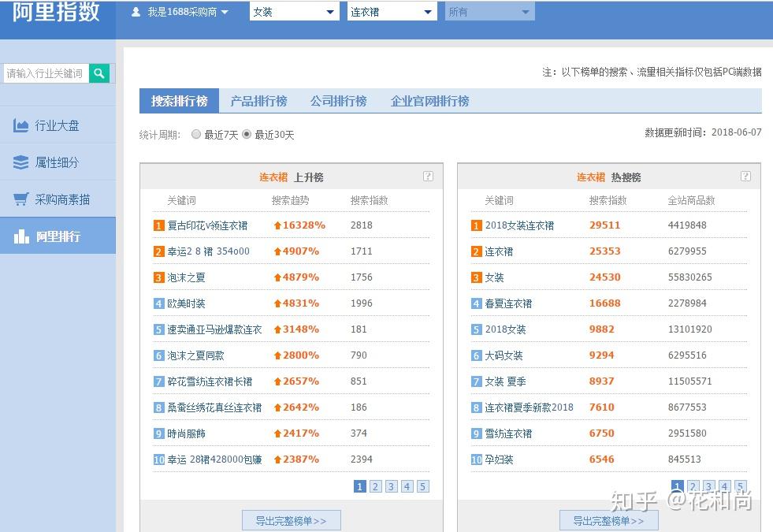Click rank 3 badge for 泡沫之夏

pyautogui.click(x=158, y=277)
